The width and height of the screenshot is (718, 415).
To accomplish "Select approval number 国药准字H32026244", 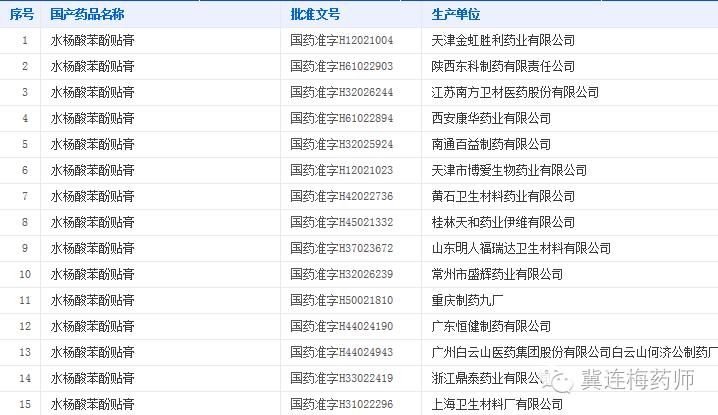I will (342, 92).
